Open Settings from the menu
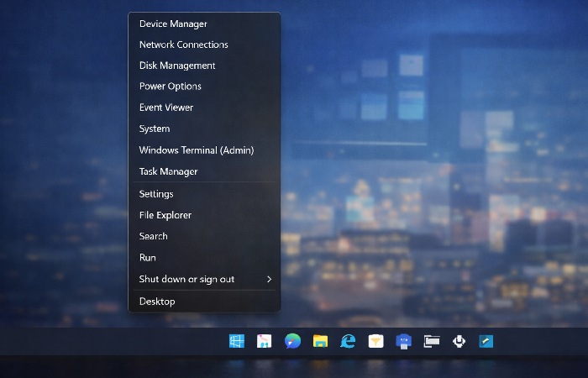This screenshot has height=378, width=588. click(204, 194)
